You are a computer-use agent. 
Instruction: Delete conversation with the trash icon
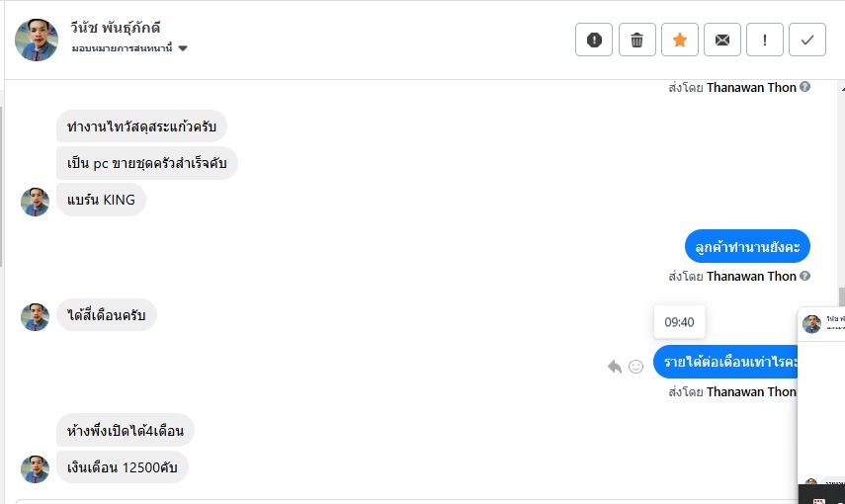point(636,40)
